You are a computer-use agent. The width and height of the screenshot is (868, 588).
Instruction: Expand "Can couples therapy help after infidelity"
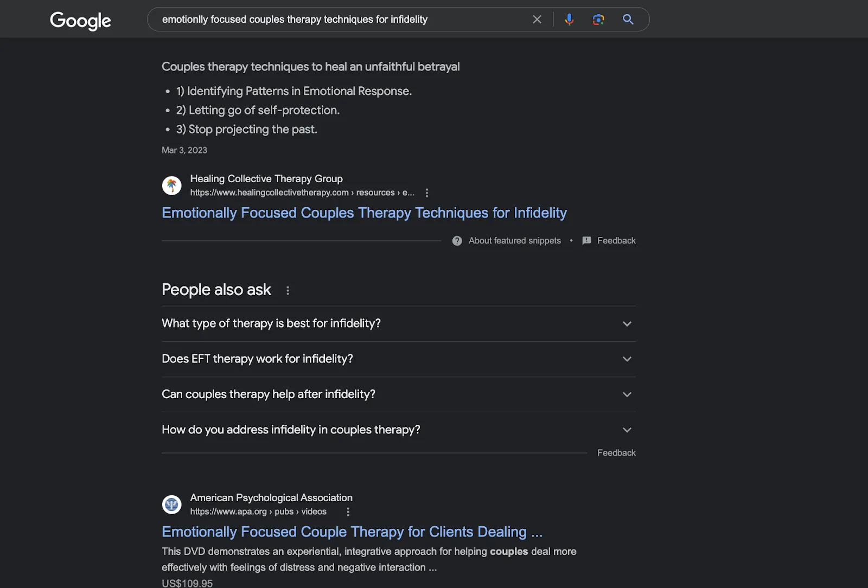point(627,394)
